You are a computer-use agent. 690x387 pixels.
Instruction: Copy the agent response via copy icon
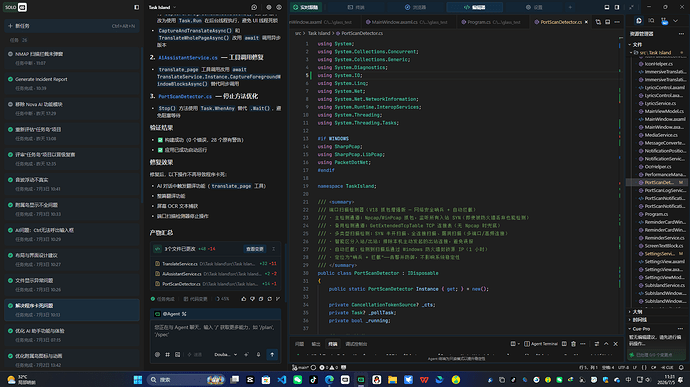pyautogui.click(x=261, y=299)
